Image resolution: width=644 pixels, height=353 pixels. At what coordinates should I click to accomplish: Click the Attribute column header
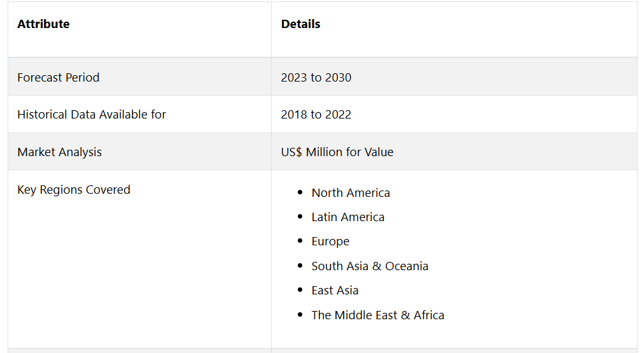tap(43, 24)
